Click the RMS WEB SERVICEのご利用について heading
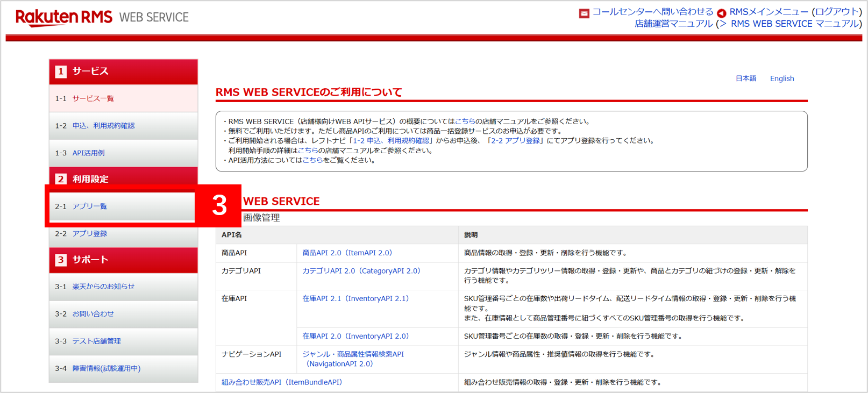The width and height of the screenshot is (868, 393). (309, 92)
